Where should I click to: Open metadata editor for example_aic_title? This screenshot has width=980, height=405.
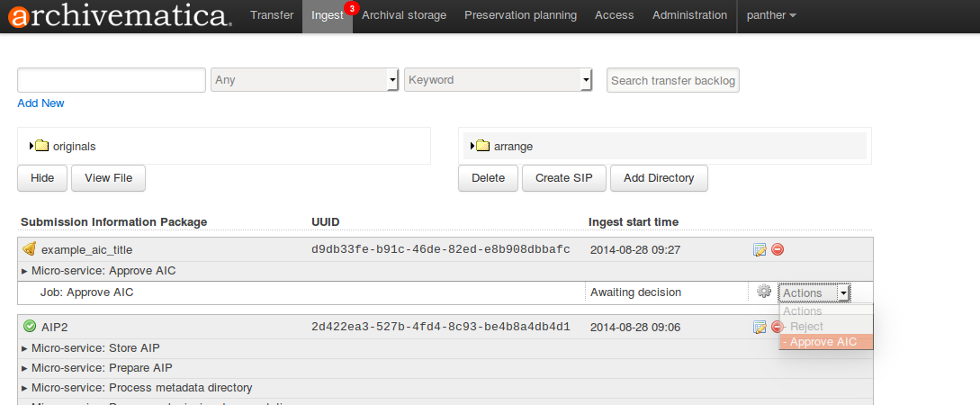click(x=760, y=249)
